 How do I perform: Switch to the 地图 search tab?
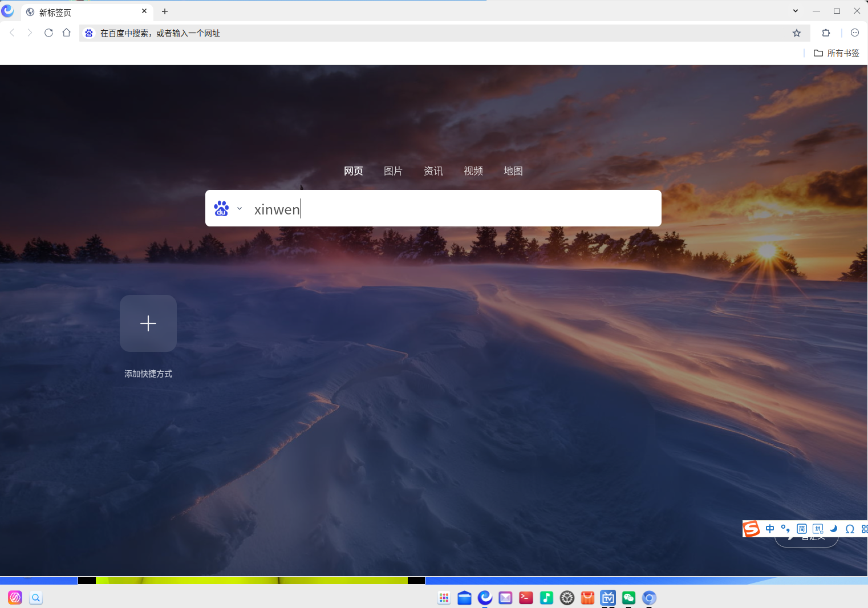pos(513,171)
